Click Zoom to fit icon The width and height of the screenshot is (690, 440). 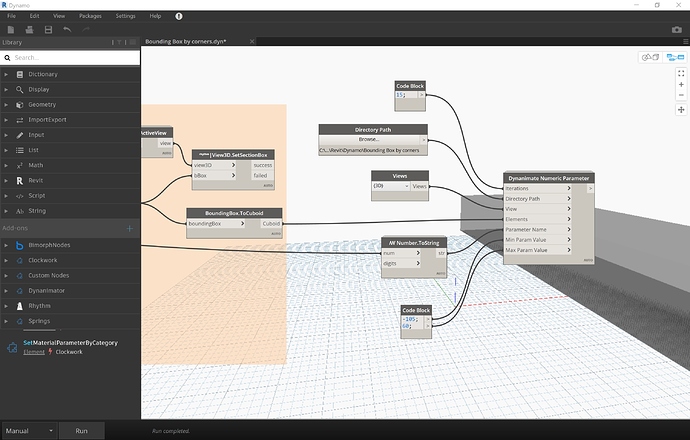[x=681, y=73]
